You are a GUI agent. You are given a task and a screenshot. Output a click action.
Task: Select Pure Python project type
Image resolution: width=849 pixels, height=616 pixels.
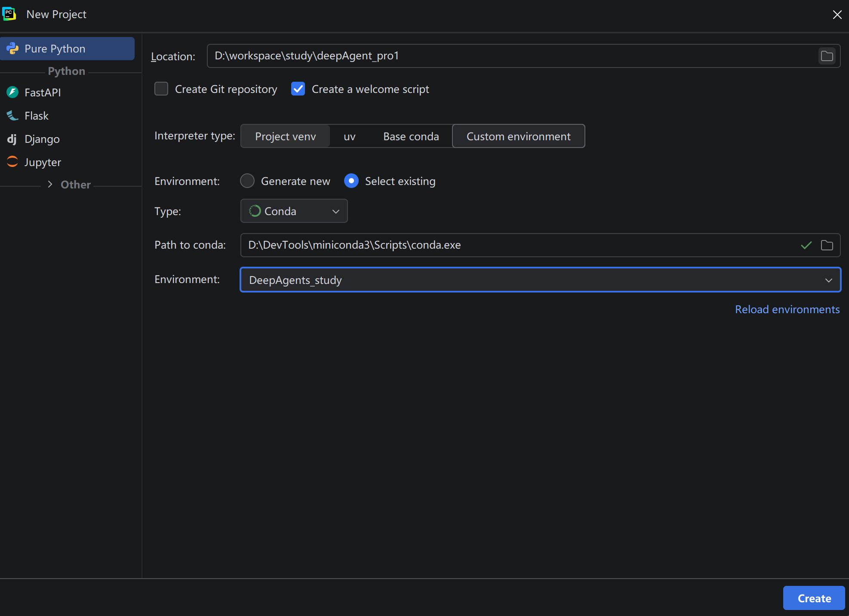[x=68, y=49]
